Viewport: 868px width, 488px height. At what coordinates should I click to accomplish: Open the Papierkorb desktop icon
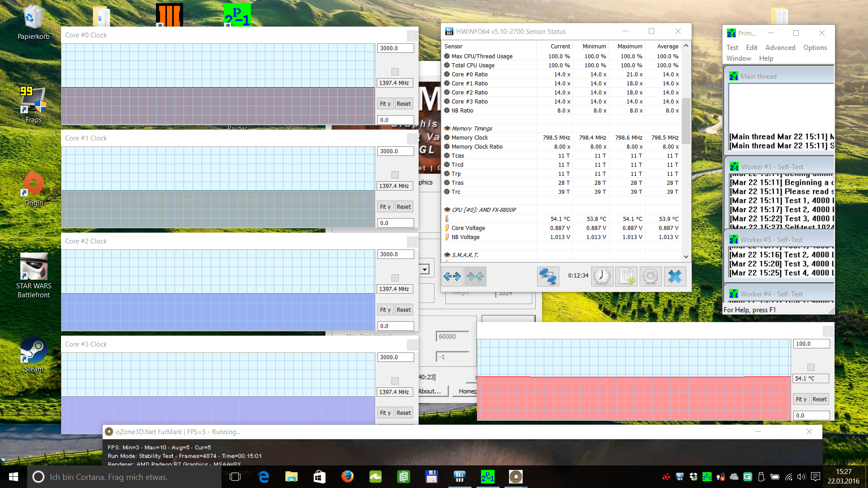pos(33,23)
